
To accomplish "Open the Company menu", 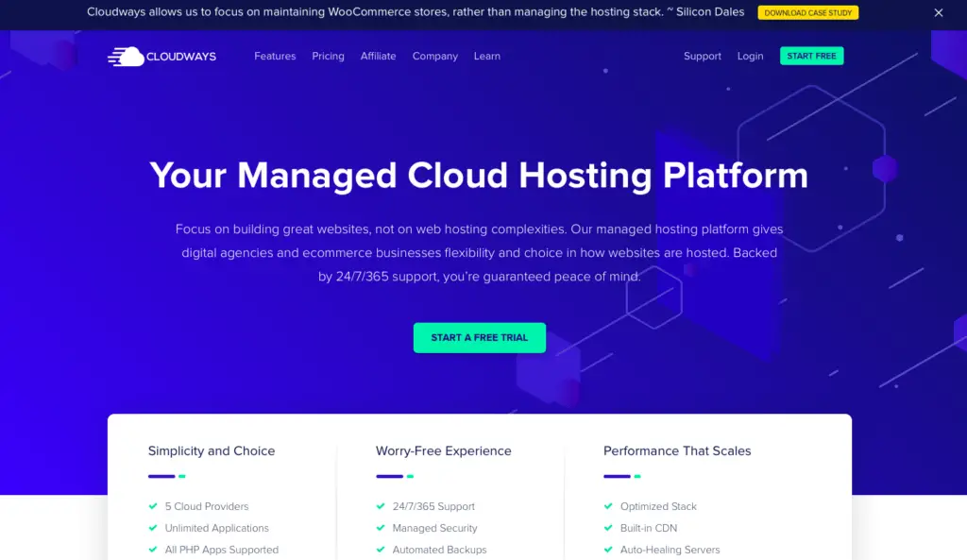I will point(434,56).
